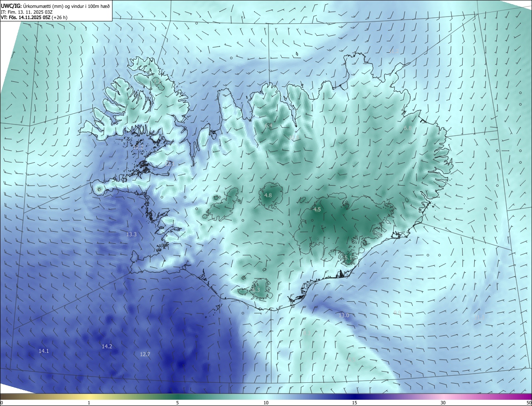Click the 30 label on the colour scale
532x406 pixels.
pyautogui.click(x=443, y=403)
